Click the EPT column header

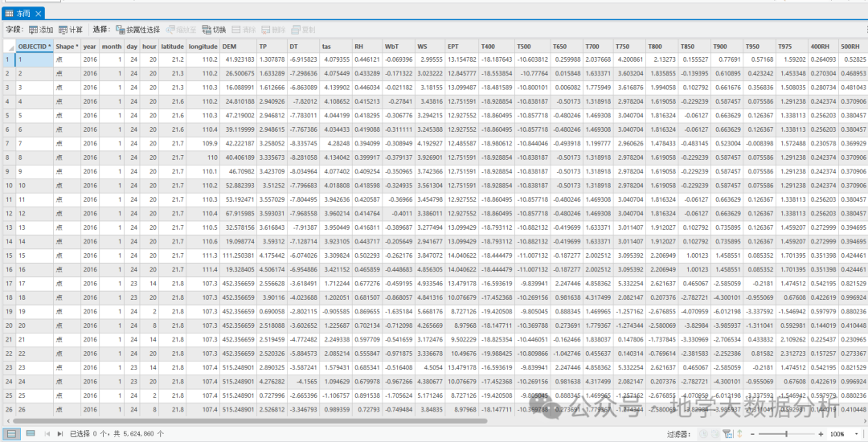click(x=461, y=47)
